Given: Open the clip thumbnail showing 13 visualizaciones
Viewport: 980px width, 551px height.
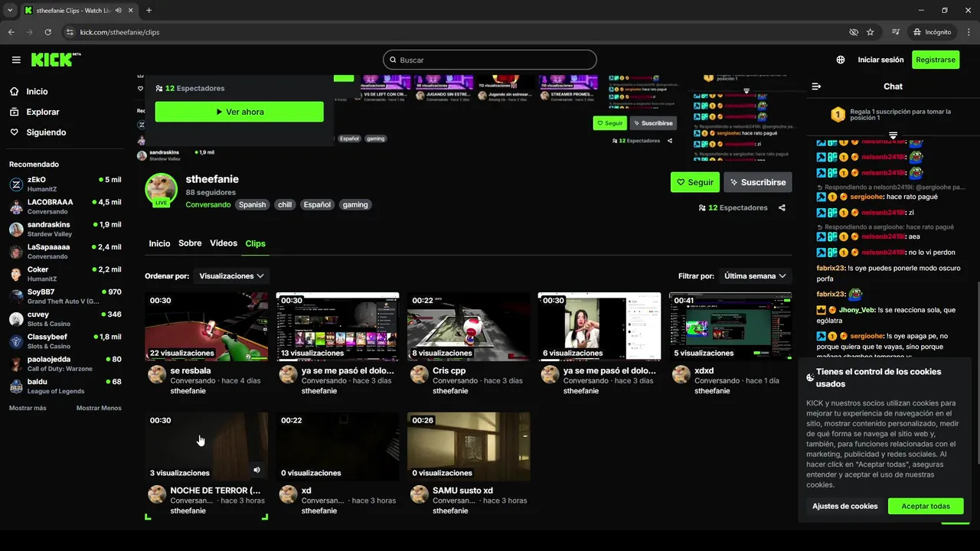Looking at the screenshot, I should click(338, 327).
